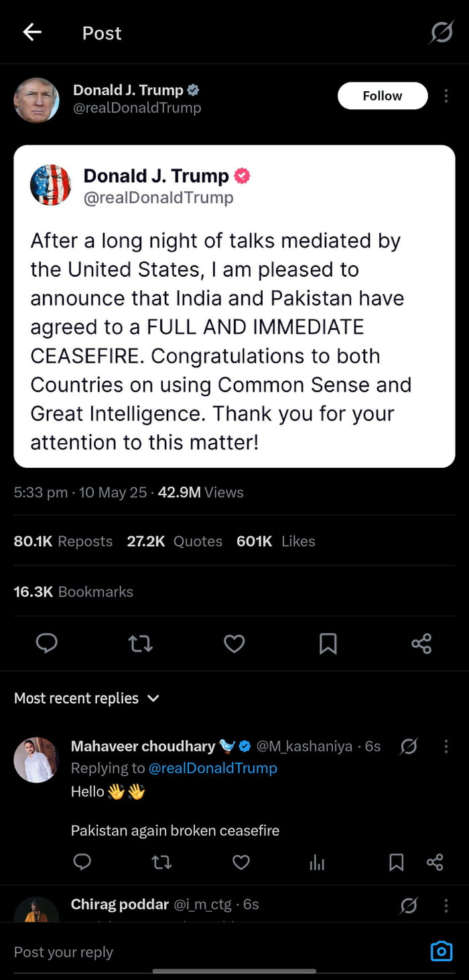Open the share icon on the main post
The image size is (469, 980).
[x=421, y=644]
